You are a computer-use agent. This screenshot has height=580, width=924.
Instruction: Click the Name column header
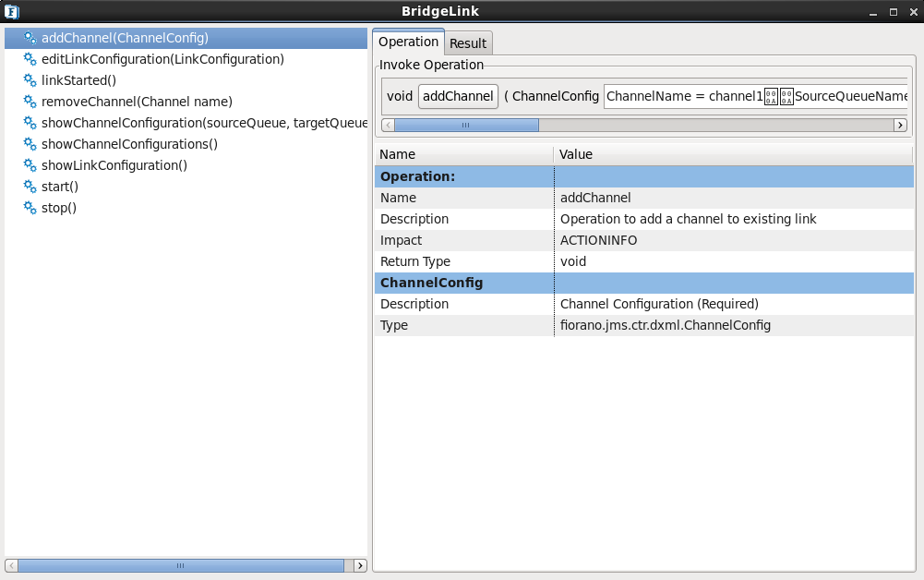(463, 154)
